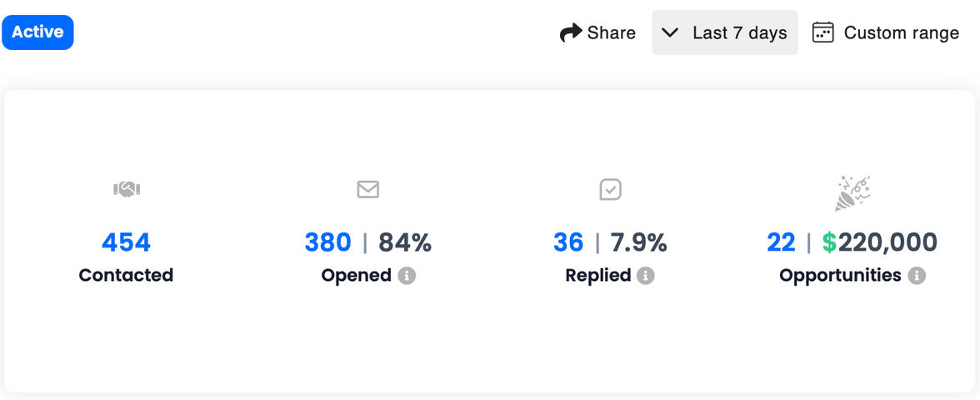Click the info icon beside Opportunities
This screenshot has height=400, width=980.
point(917,276)
